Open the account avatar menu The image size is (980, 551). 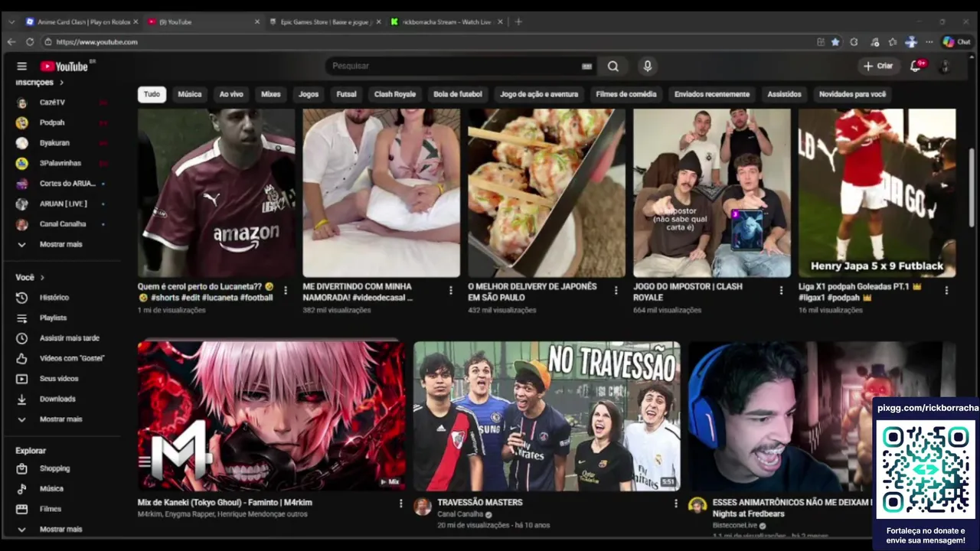(x=945, y=67)
